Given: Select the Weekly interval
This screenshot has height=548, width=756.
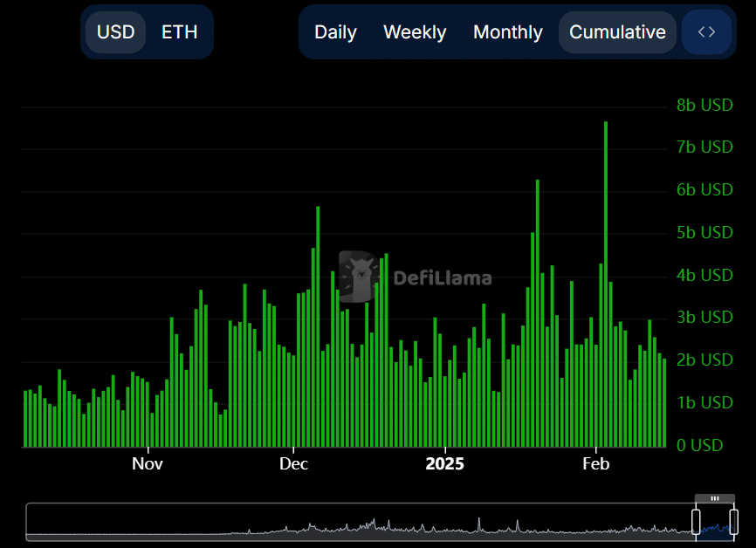Looking at the screenshot, I should 415,32.
